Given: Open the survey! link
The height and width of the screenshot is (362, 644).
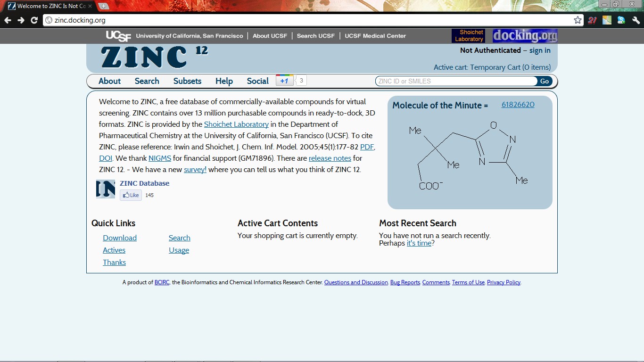Looking at the screenshot, I should pyautogui.click(x=195, y=170).
